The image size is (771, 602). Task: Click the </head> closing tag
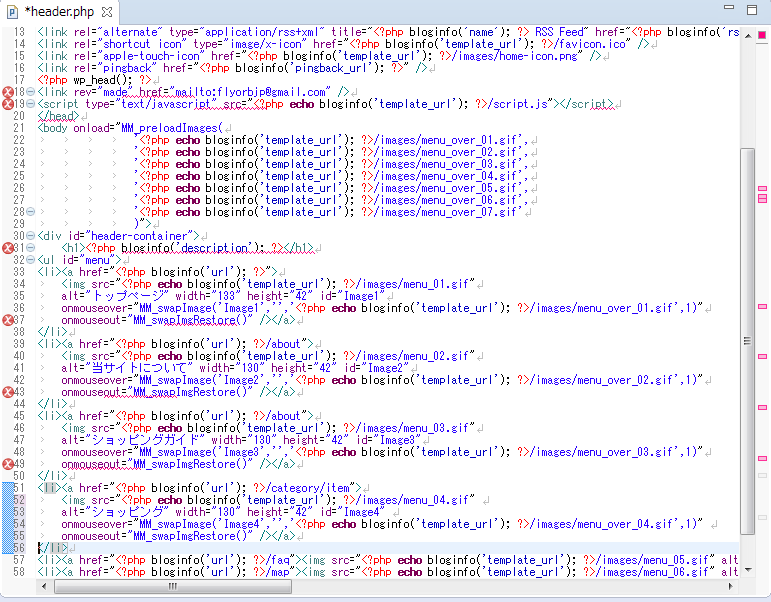[x=58, y=116]
